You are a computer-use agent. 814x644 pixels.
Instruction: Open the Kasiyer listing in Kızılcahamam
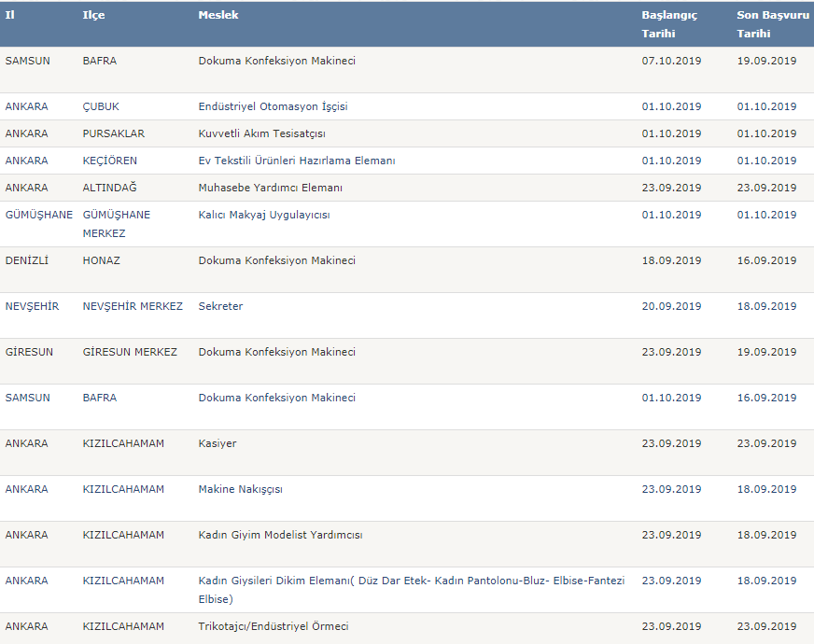click(x=217, y=443)
